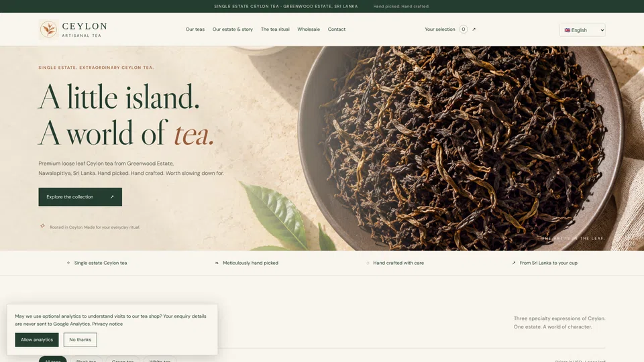
Task: Click 'Rooted in Ceylon. Made for your everyday ritual.'
Action: (x=95, y=227)
